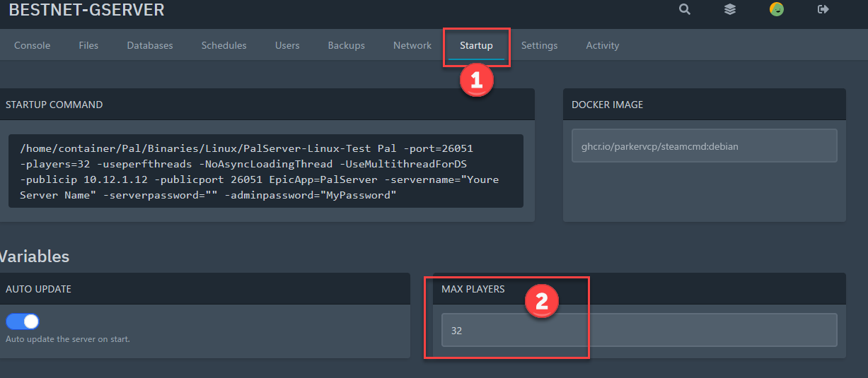868x378 pixels.
Task: Click the STARTUP COMMAND heading
Action: 54,105
